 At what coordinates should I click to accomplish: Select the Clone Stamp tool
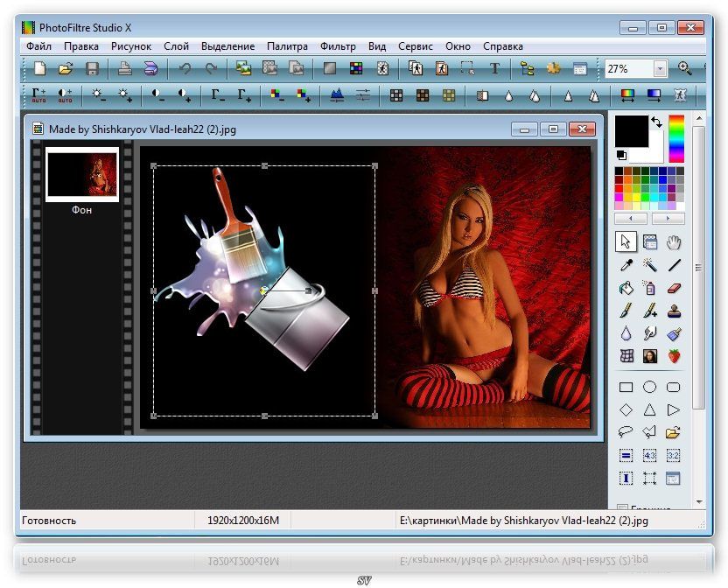674,311
